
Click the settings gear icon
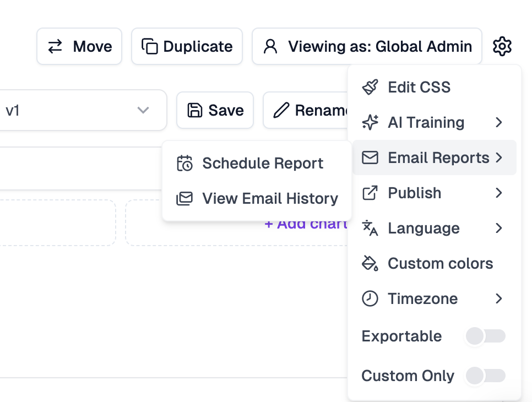tap(502, 46)
